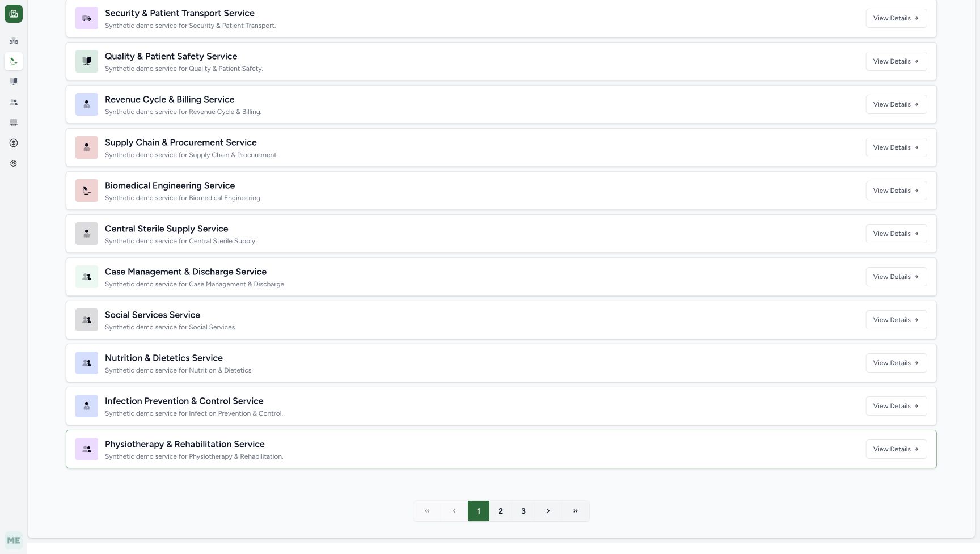This screenshot has height=554, width=980.
Task: View Details for Infection Prevention & Control
Action: [896, 406]
